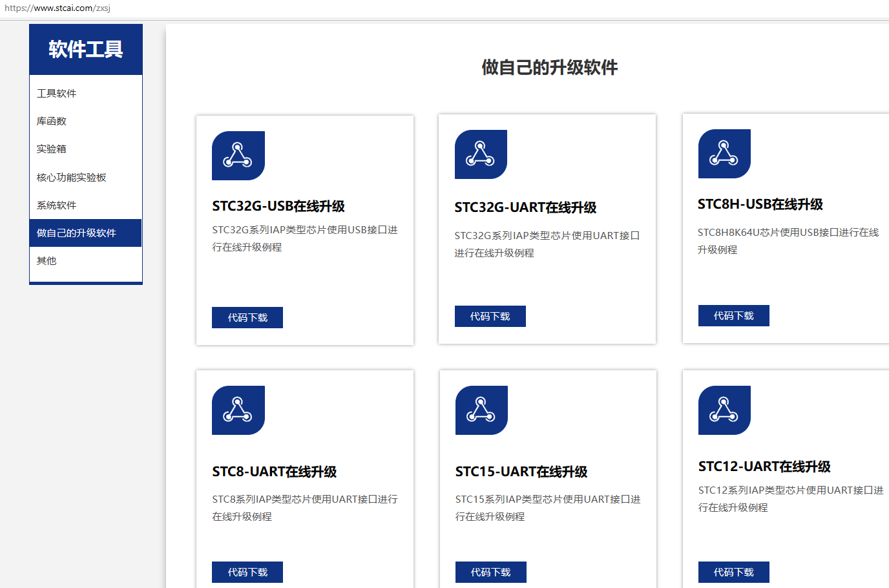
Task: Download code for STC12-UART在线升级
Action: click(x=734, y=572)
